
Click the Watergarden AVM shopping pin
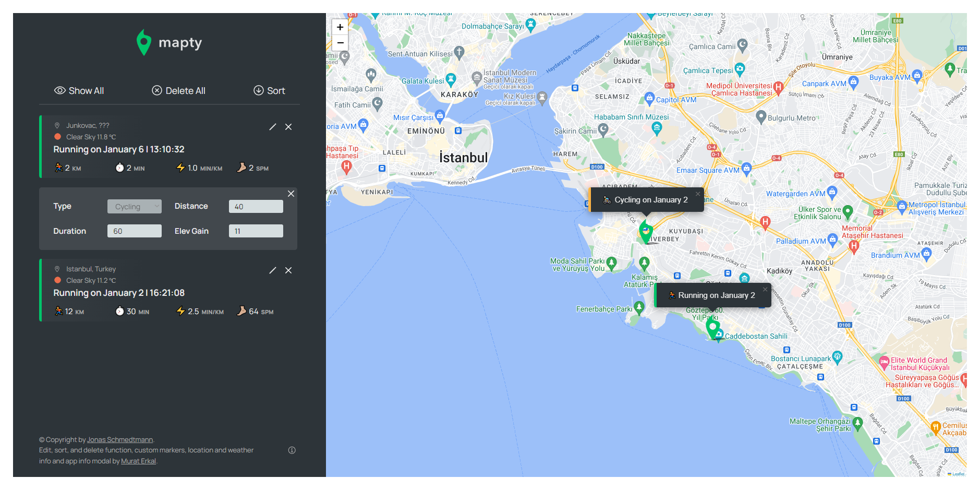832,193
